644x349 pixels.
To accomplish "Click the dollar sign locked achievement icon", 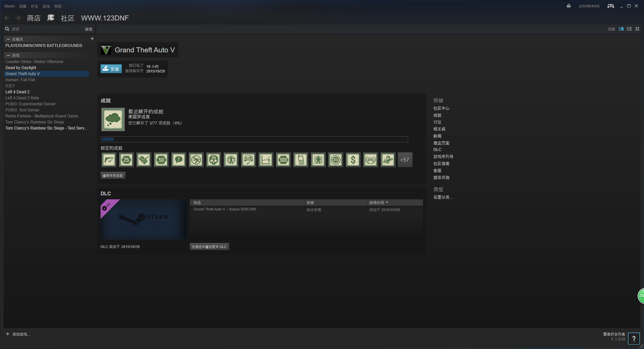I will pyautogui.click(x=353, y=160).
